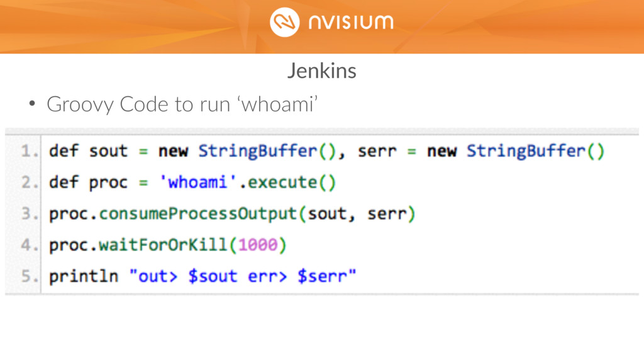Click the slide title 'Jenkins'
Screen dimensions: 644x362
(321, 70)
